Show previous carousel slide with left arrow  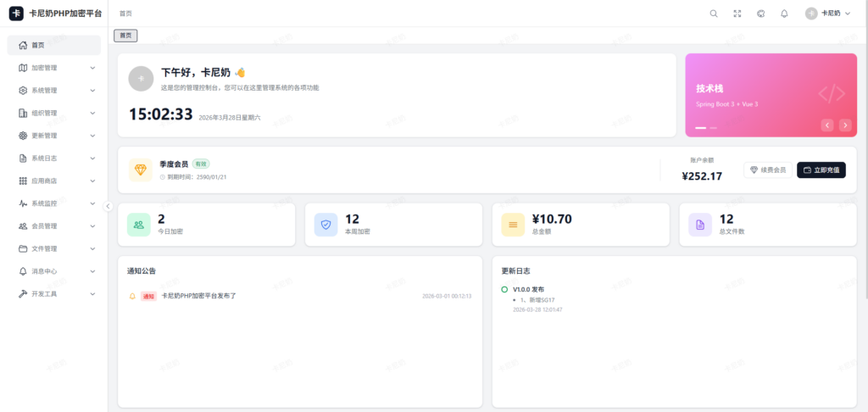point(827,125)
